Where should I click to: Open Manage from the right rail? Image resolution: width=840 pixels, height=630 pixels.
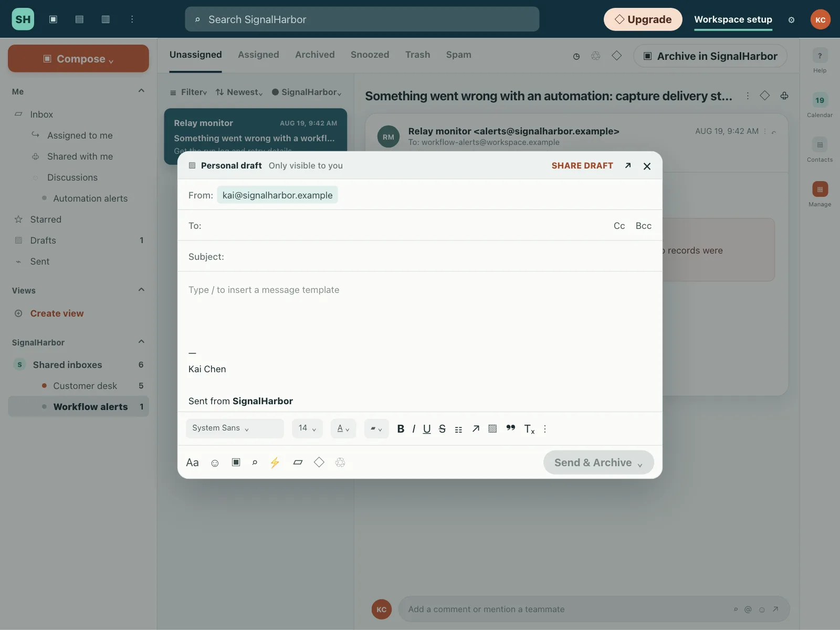(820, 195)
